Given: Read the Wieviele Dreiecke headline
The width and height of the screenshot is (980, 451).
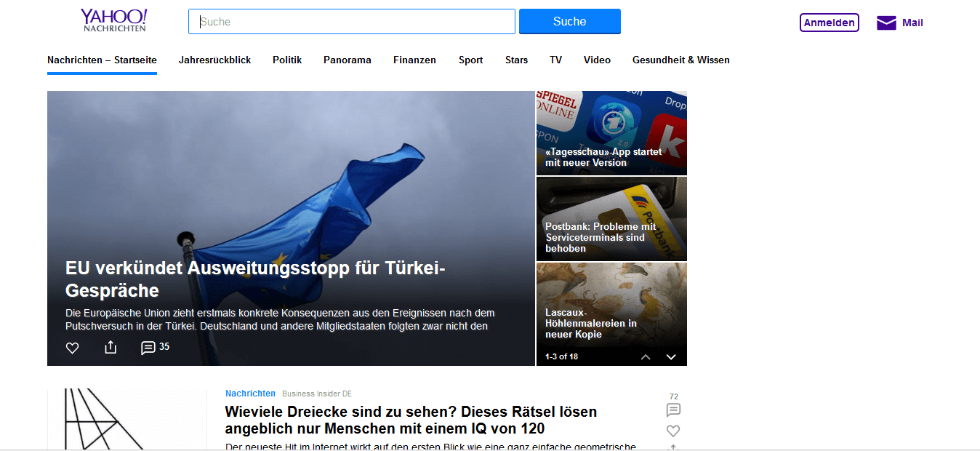Looking at the screenshot, I should 411,420.
